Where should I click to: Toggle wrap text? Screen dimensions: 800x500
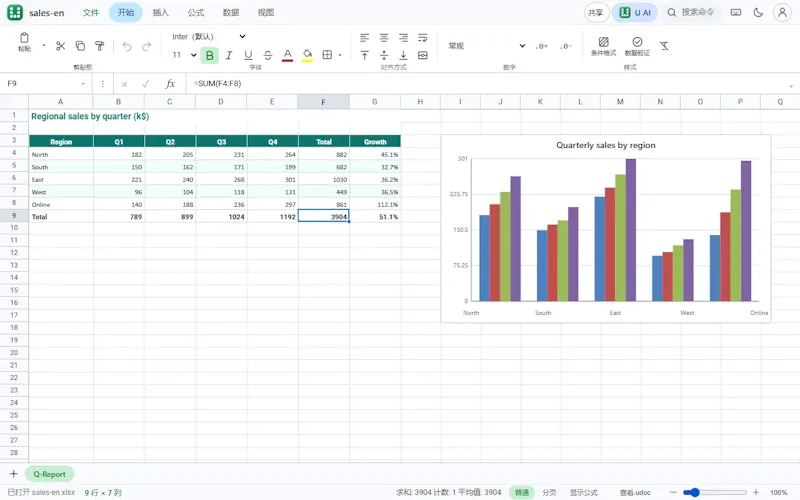click(422, 38)
